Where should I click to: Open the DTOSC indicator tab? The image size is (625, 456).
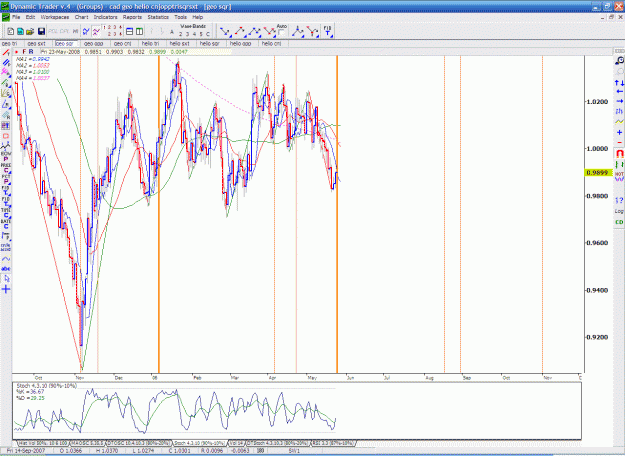[139, 443]
